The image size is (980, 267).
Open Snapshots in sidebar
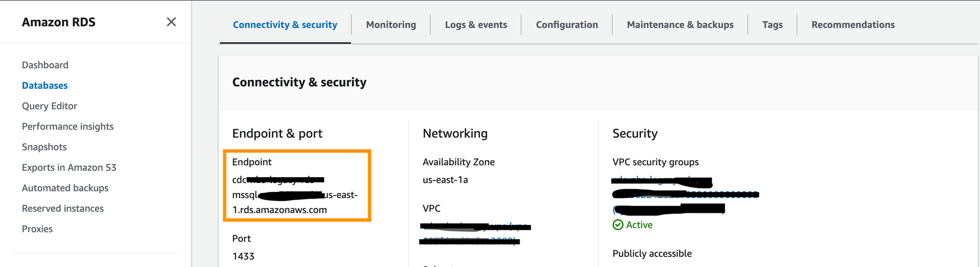(44, 147)
